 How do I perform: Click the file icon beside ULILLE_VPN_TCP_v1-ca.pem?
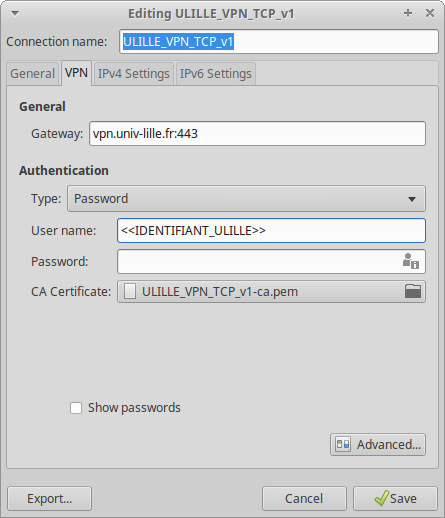pos(130,291)
